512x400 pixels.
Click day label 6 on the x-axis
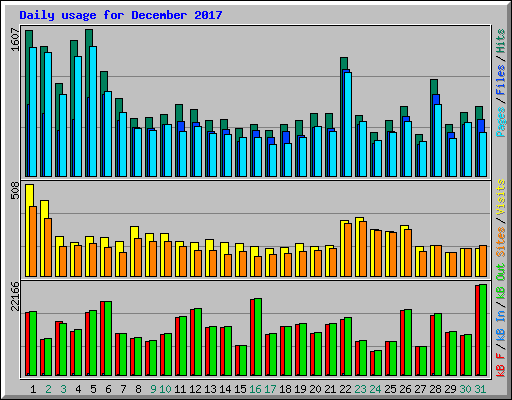pos(108,389)
